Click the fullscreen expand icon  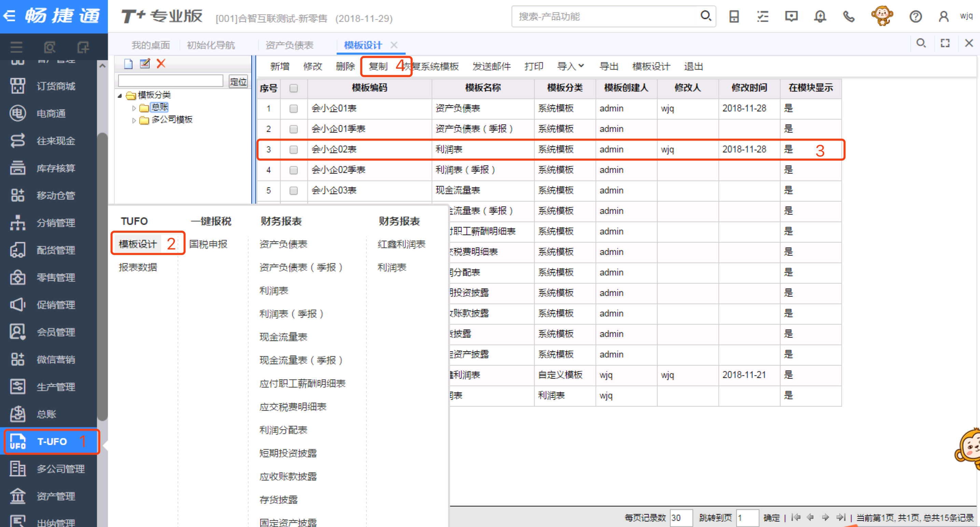[945, 43]
